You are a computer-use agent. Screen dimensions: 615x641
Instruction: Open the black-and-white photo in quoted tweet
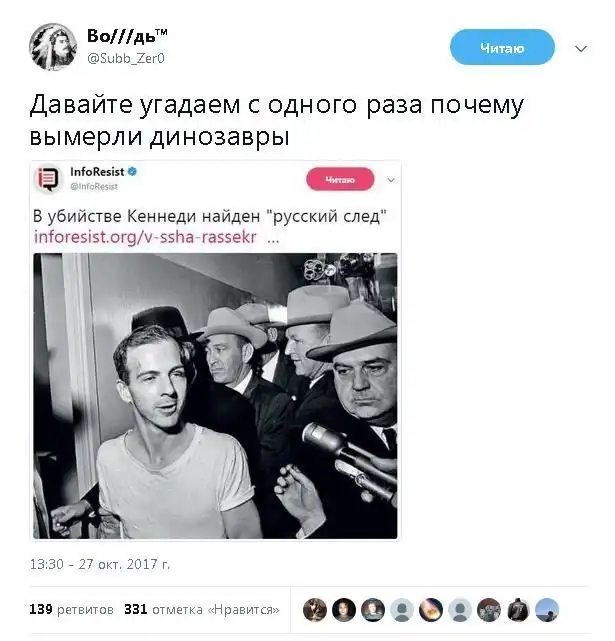pyautogui.click(x=215, y=396)
